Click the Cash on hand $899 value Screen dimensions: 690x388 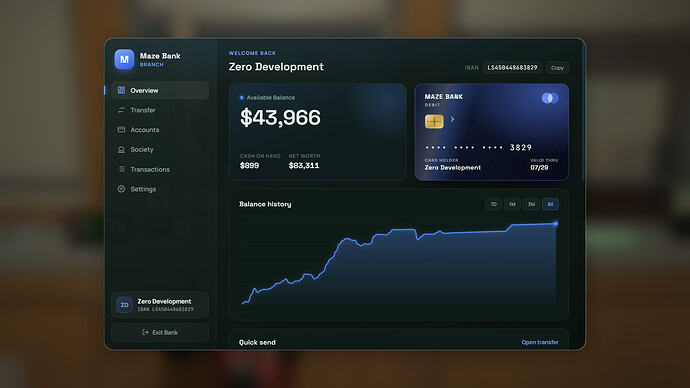[x=250, y=165]
